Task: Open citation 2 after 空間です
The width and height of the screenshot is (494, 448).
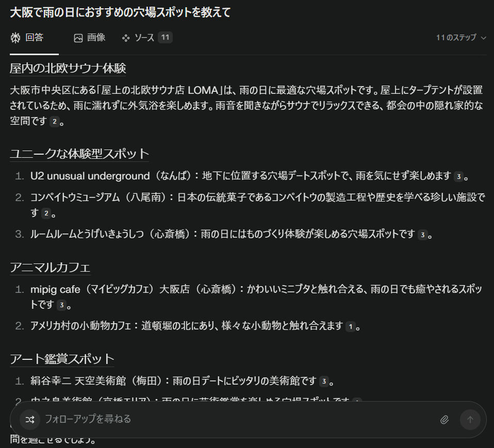Action: click(x=55, y=122)
